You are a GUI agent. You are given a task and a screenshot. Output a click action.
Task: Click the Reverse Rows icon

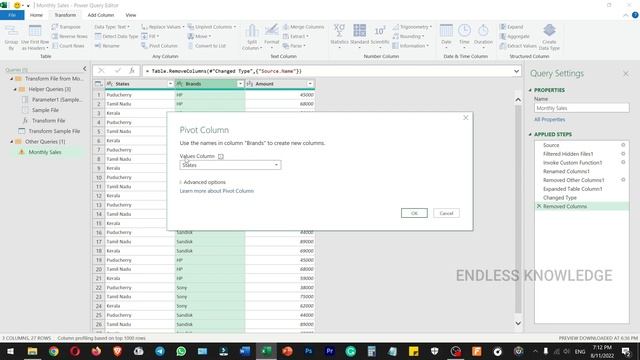tap(55, 36)
